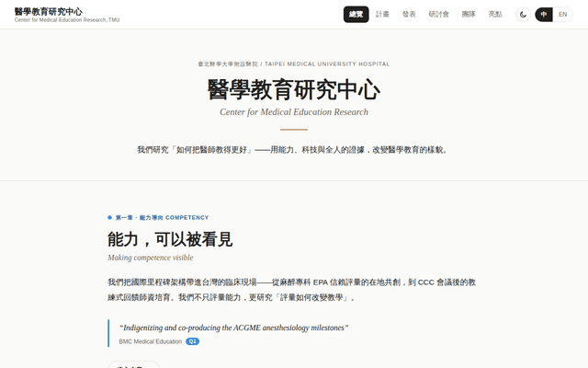The height and width of the screenshot is (368, 588).
Task: Click the header subtitle 'Center for Medical Education Research, TMU'
Action: 67,20
